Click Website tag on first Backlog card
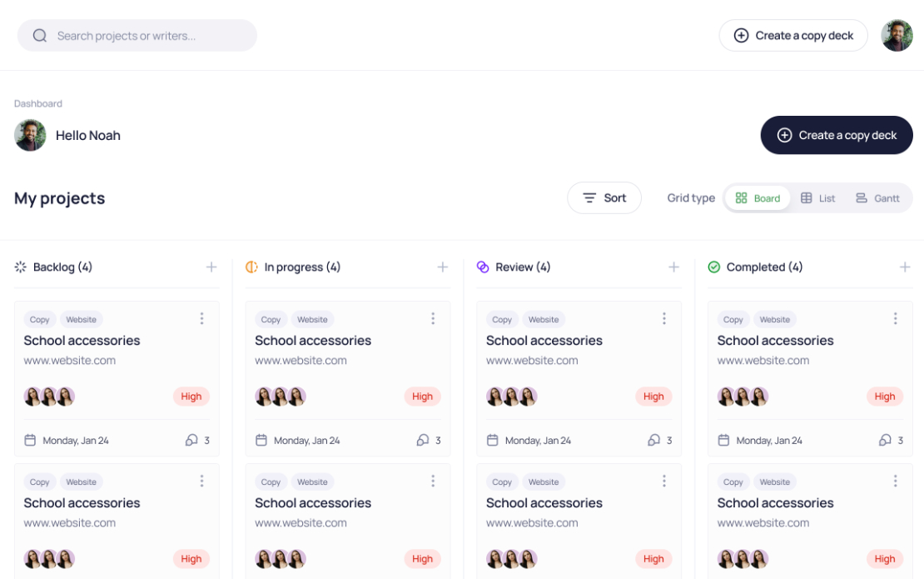The height and width of the screenshot is (579, 924). pos(82,320)
